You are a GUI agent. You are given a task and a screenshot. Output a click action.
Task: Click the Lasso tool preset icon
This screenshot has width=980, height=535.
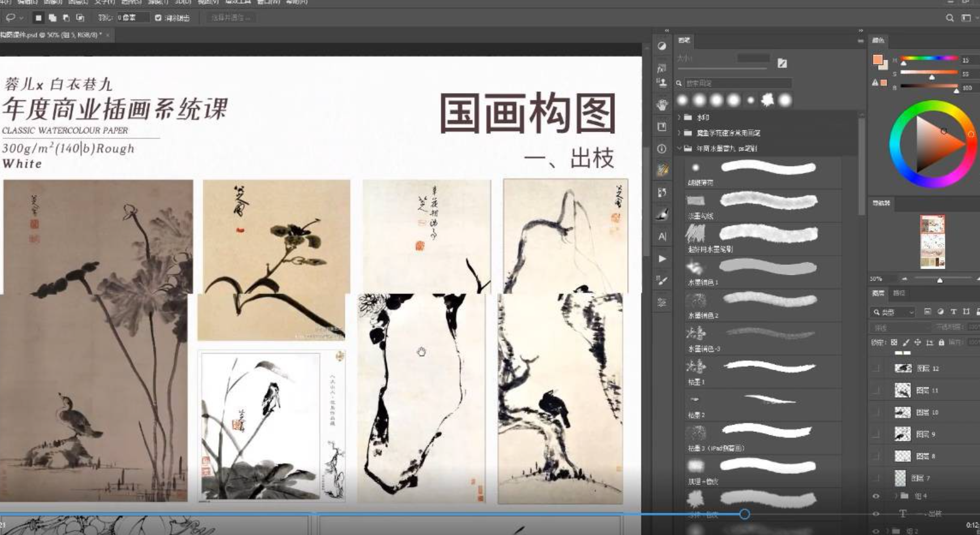10,18
